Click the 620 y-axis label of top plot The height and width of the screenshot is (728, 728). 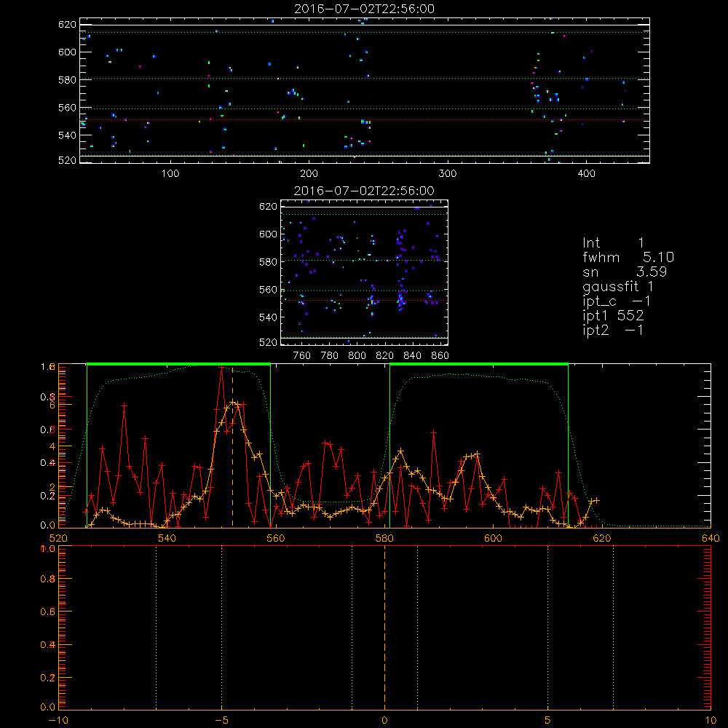tap(67, 24)
